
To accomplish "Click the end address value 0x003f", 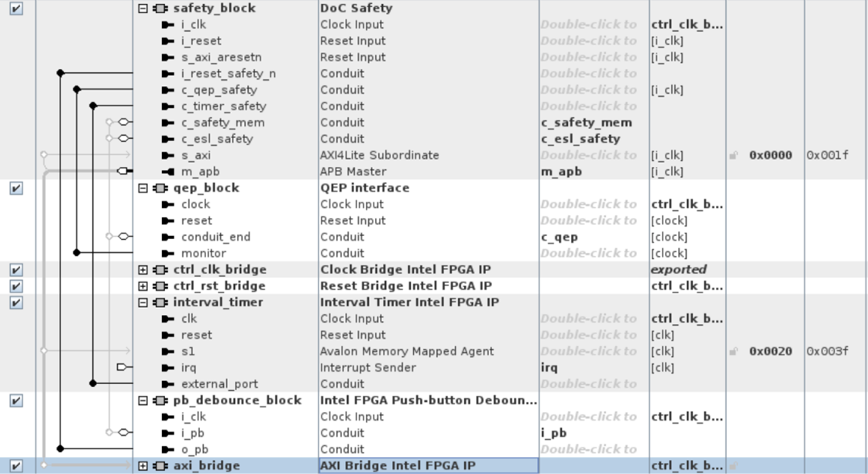I will (x=827, y=351).
